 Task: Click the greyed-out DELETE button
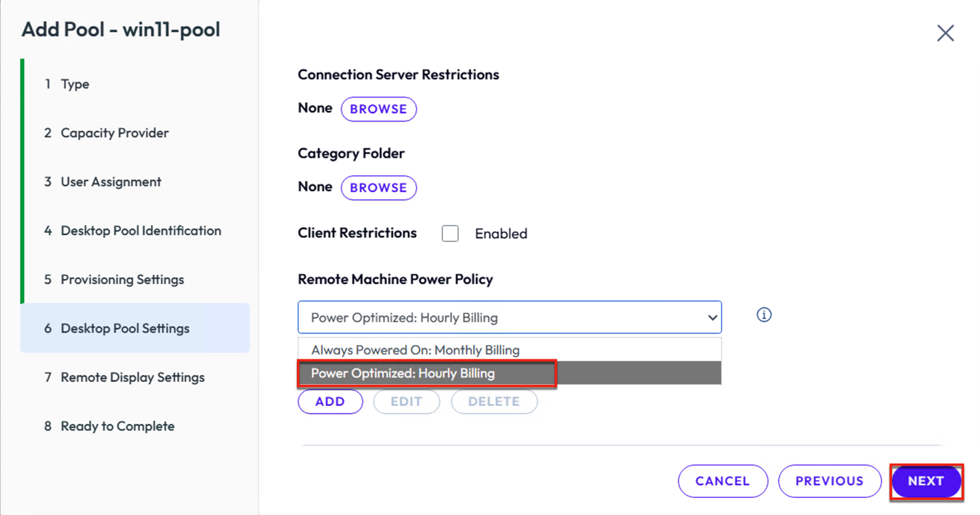click(x=494, y=402)
